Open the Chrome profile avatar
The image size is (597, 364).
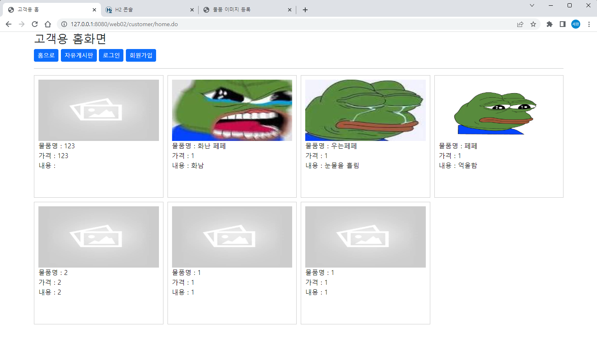pyautogui.click(x=576, y=24)
